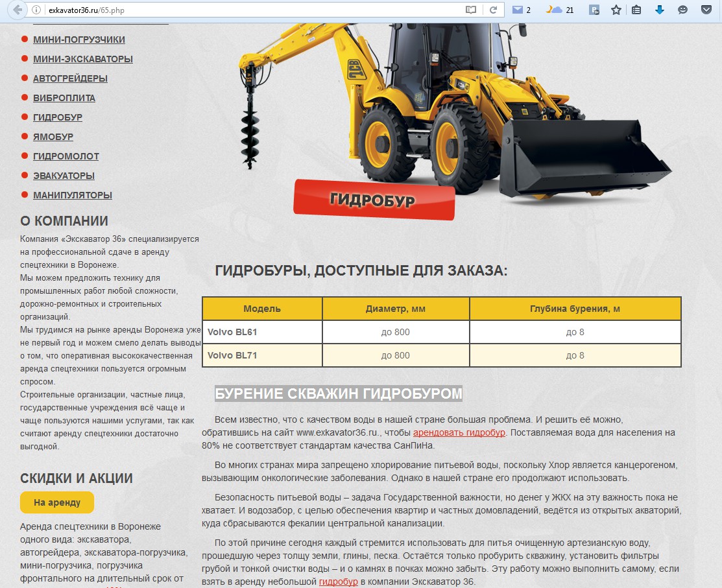Viewport: 722px width, 588px height.
Task: Select the Volvo BL61 table cell
Action: click(x=262, y=332)
